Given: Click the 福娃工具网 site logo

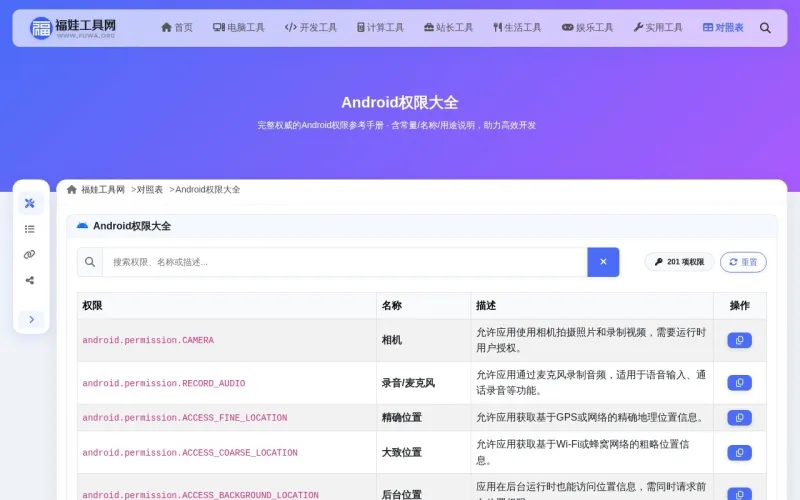Looking at the screenshot, I should (72, 28).
